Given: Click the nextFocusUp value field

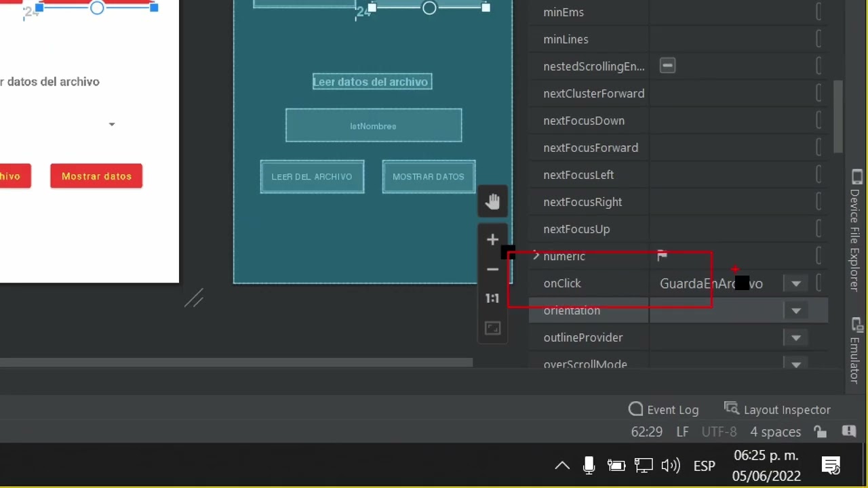Looking at the screenshot, I should (731, 229).
